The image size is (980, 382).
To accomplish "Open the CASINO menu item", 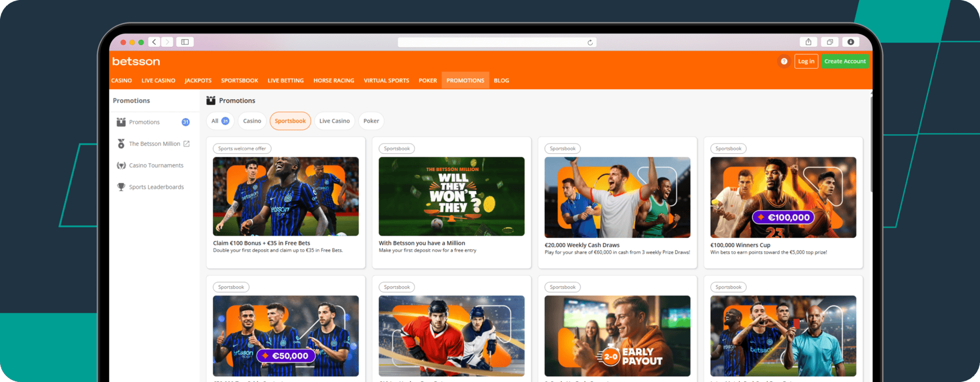I will pyautogui.click(x=122, y=81).
